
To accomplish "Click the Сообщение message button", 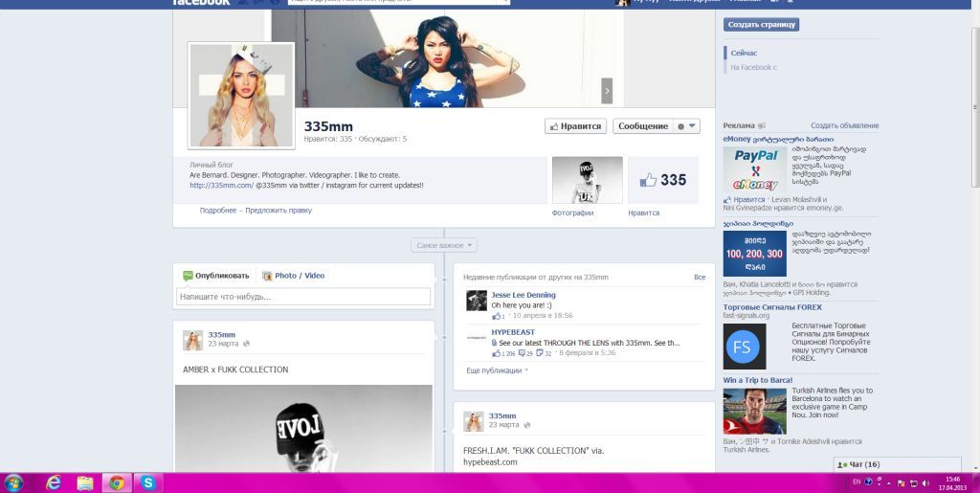I will tap(643, 126).
